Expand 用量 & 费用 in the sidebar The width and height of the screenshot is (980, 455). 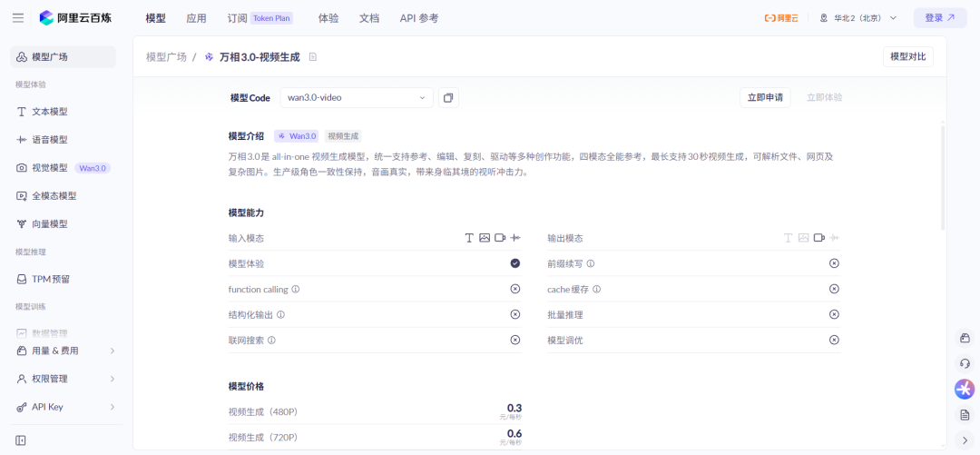pyautogui.click(x=65, y=351)
